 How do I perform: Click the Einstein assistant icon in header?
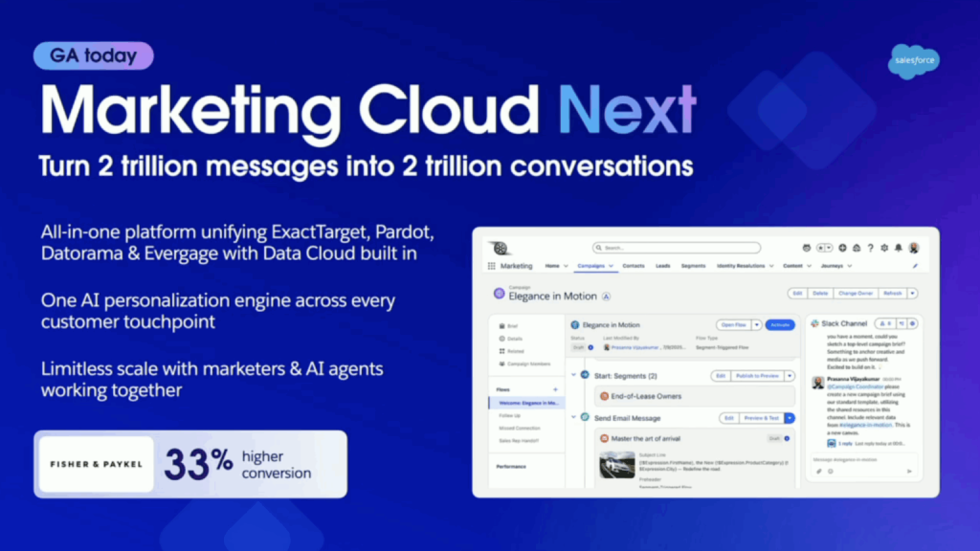pos(806,248)
